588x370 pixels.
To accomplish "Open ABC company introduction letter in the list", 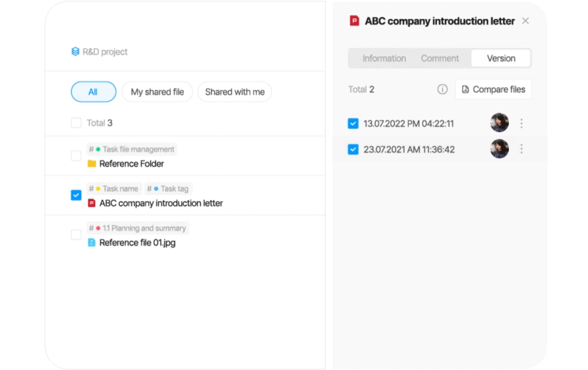I will coord(161,203).
